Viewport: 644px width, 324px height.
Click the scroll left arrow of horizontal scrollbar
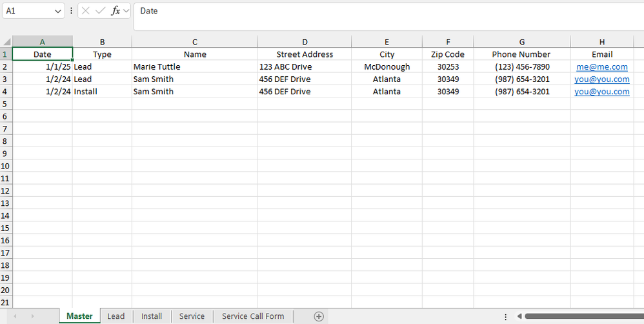pos(519,316)
